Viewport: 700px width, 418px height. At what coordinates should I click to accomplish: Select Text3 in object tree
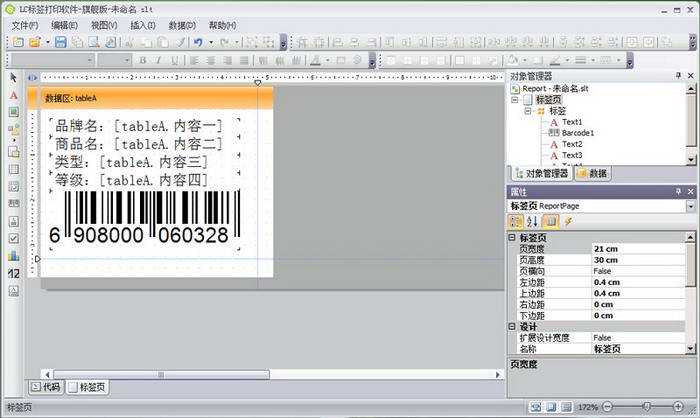(572, 155)
